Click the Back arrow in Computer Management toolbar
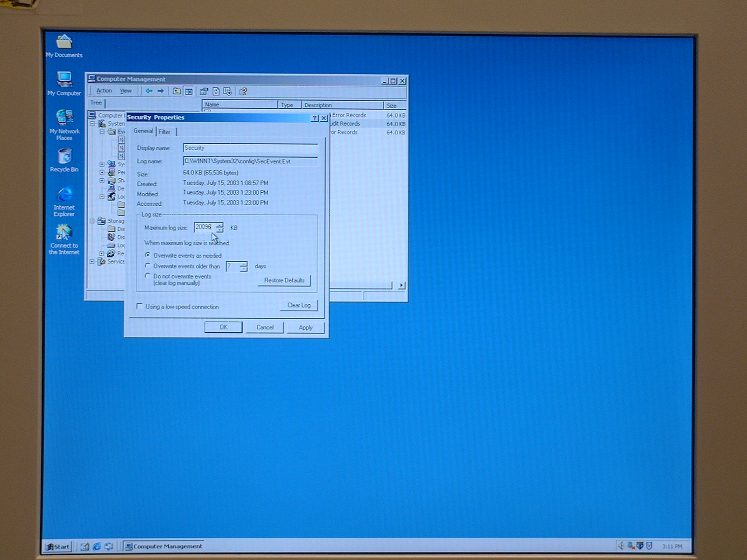This screenshot has height=560, width=747. click(148, 91)
